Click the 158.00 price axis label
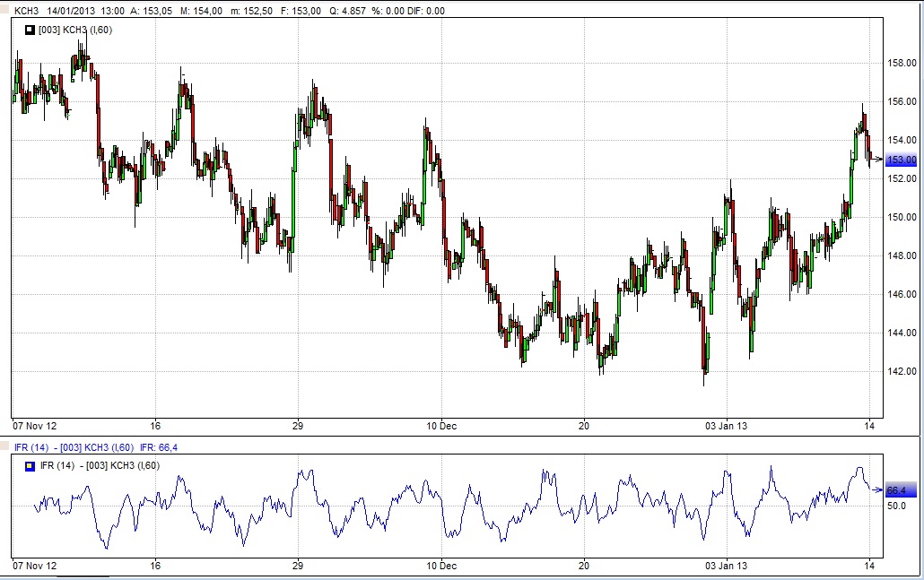The width and height of the screenshot is (924, 580). point(901,63)
